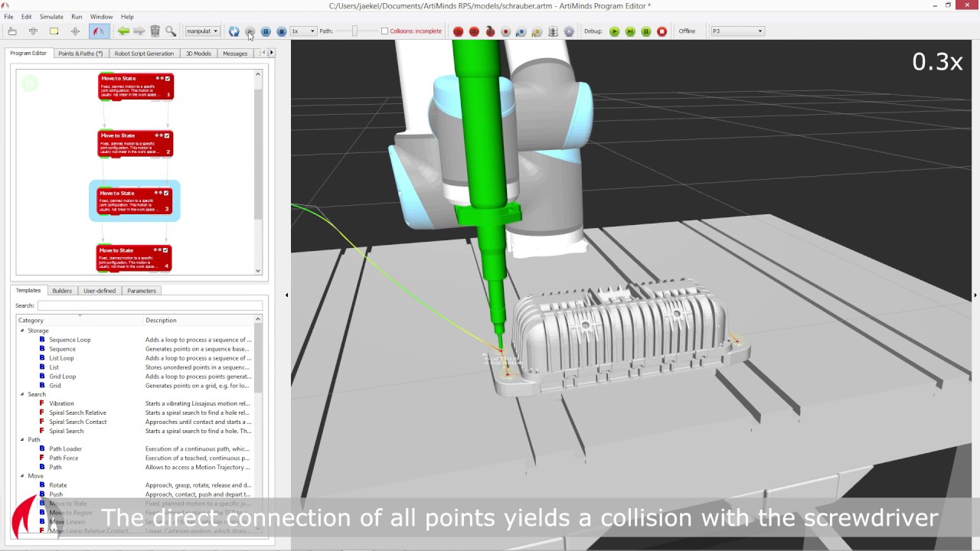Open the Simulate menu
Viewport: 980px width, 551px height.
tap(51, 17)
